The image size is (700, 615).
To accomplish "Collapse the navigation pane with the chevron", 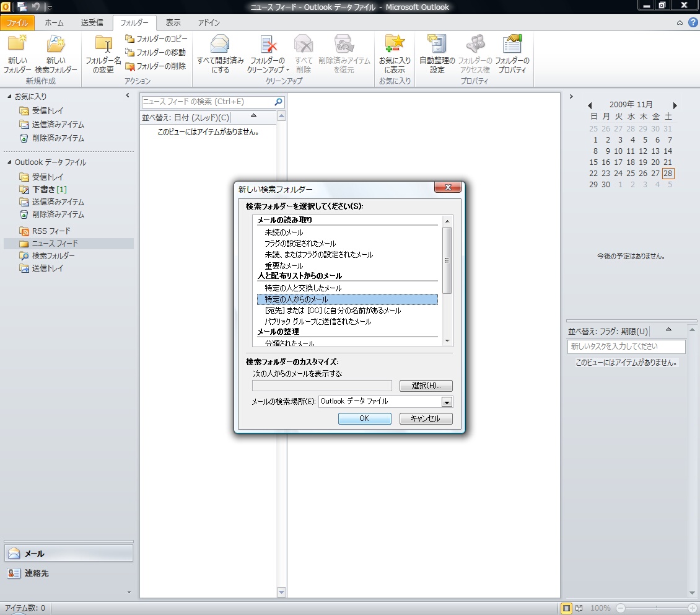I will (128, 95).
